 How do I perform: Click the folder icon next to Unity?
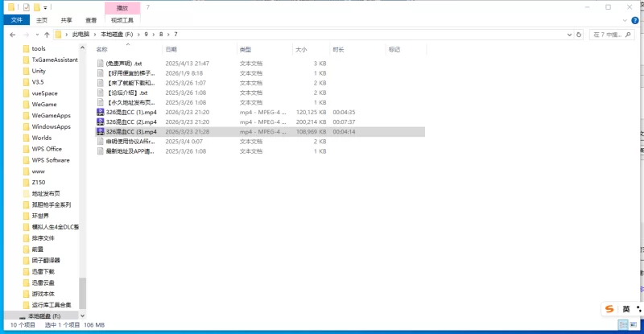click(x=27, y=71)
